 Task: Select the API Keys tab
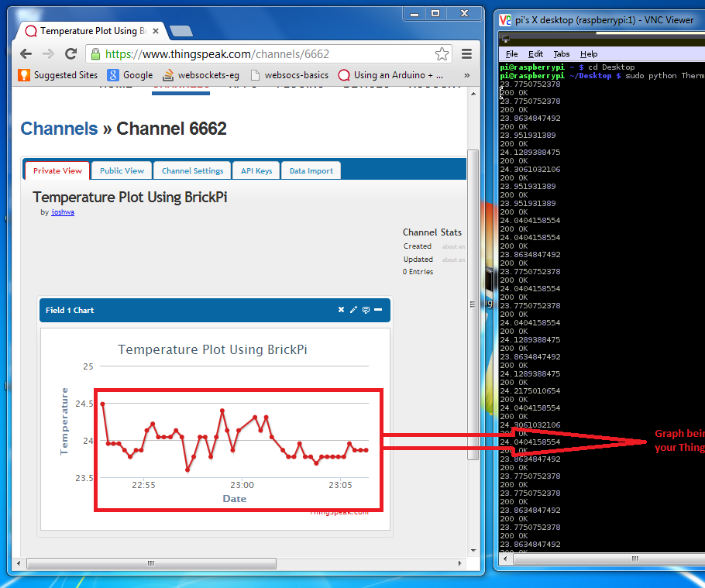256,170
